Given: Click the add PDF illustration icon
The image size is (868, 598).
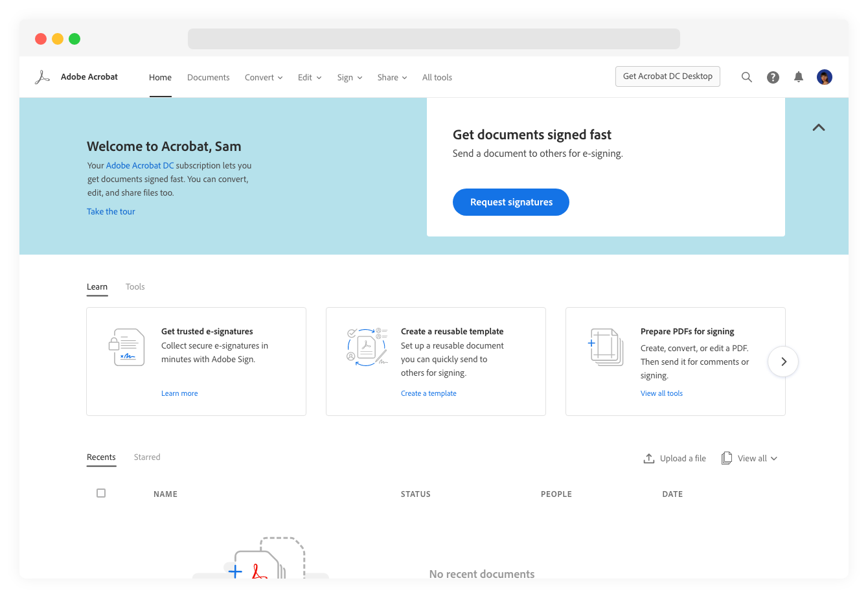Looking at the screenshot, I should (260, 557).
